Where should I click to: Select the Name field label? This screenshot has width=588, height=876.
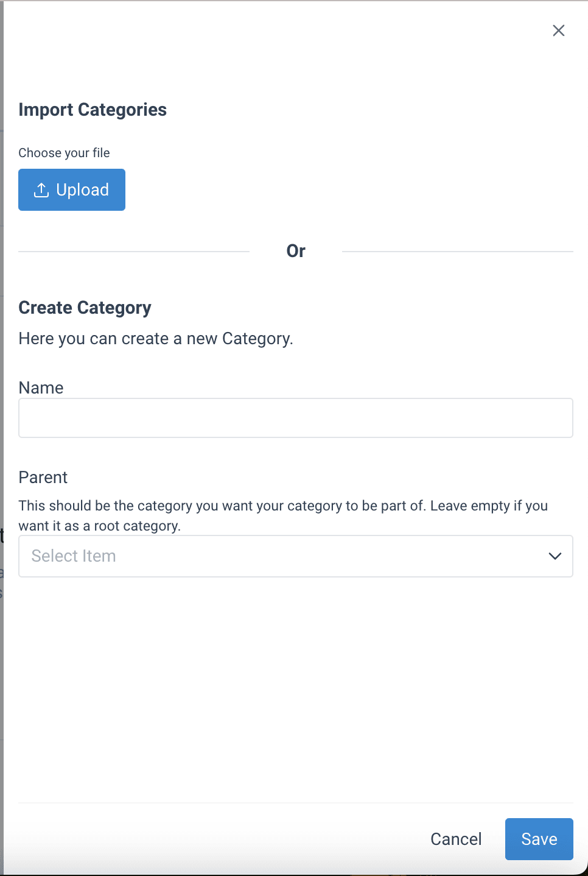click(x=41, y=388)
